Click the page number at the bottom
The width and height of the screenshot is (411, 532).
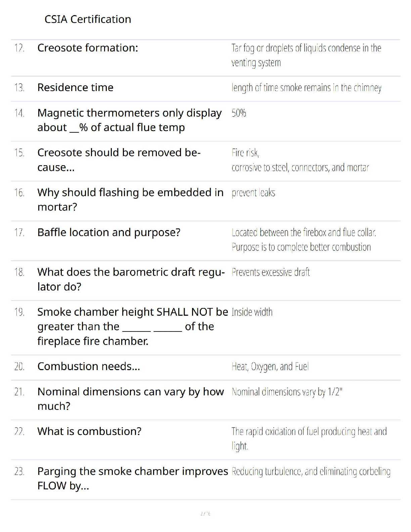pos(205,514)
